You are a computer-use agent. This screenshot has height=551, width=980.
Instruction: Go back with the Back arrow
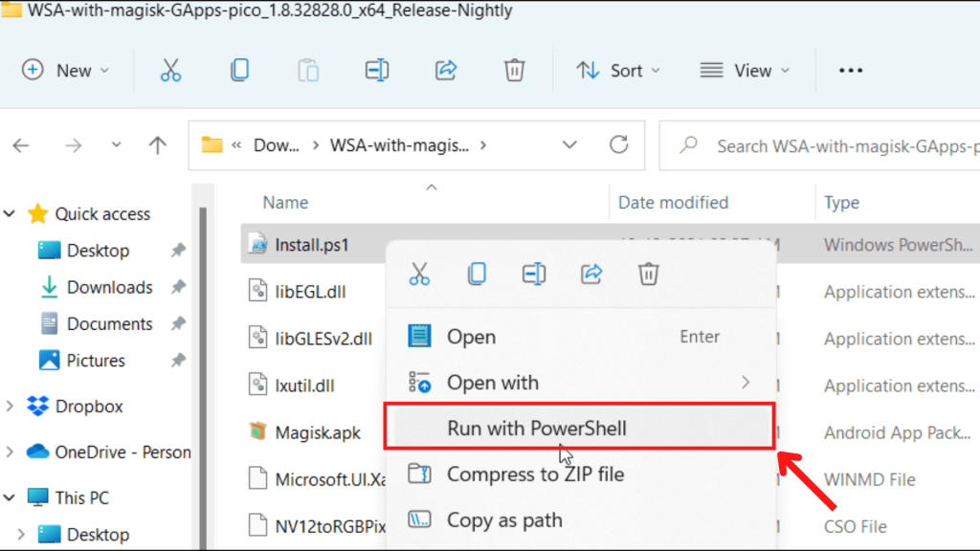pos(21,145)
